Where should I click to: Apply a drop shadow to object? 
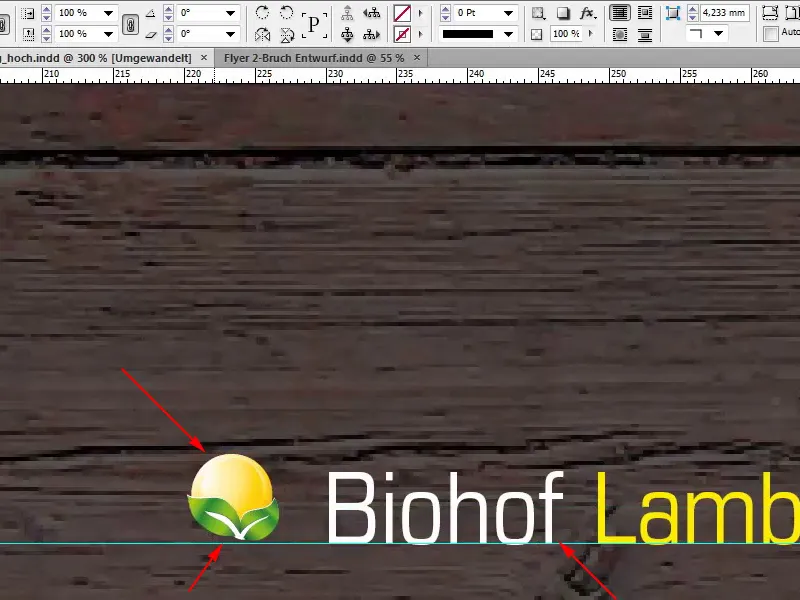[x=563, y=13]
